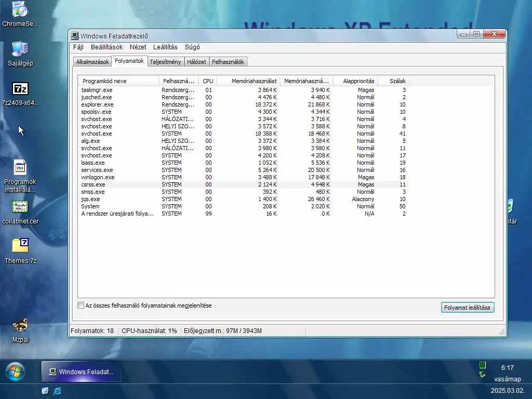The image size is (532, 399).
Task: Select the alg.exe process row
Action: tap(243, 141)
